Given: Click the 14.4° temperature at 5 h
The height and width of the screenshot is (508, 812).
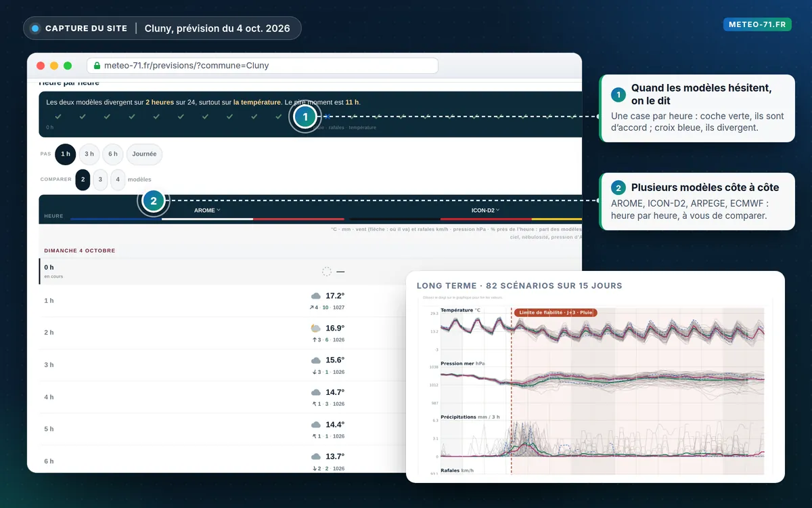Looking at the screenshot, I should pyautogui.click(x=335, y=425).
